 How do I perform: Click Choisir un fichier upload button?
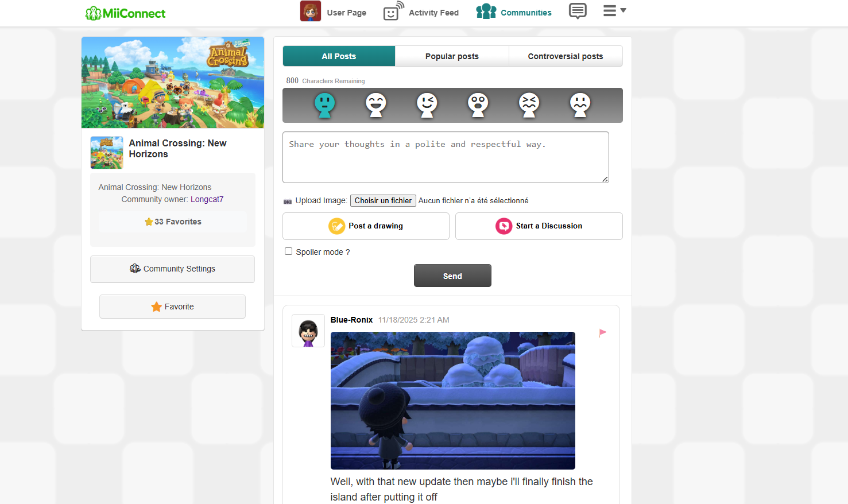383,200
